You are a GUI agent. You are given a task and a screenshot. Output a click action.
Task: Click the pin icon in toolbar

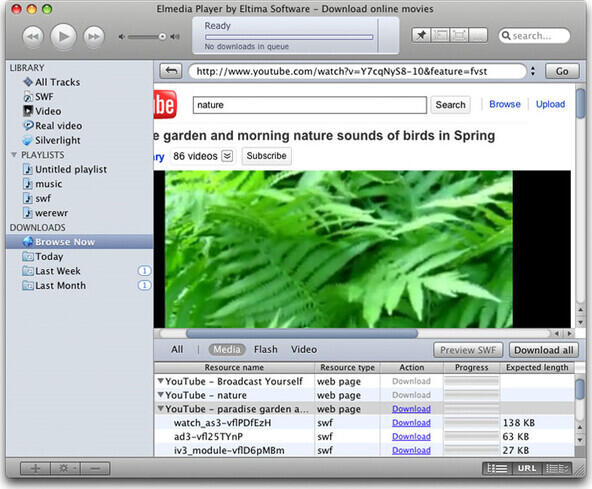coord(421,35)
